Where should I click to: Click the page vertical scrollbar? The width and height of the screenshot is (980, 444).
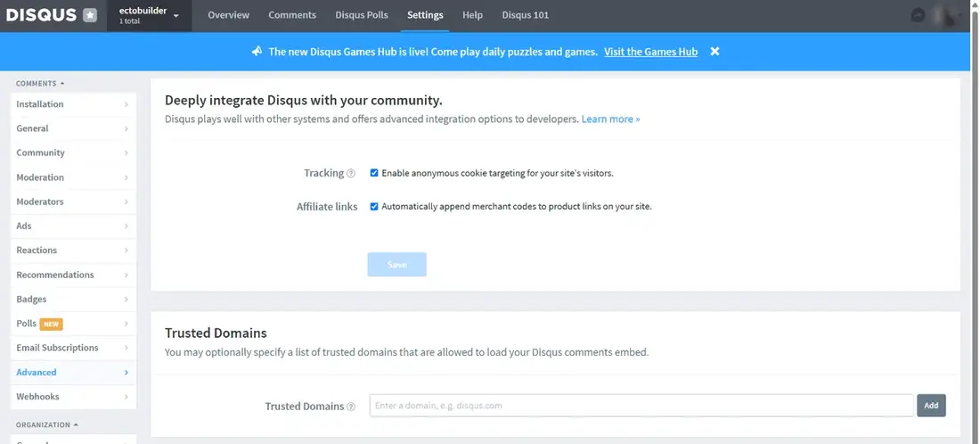(973, 222)
